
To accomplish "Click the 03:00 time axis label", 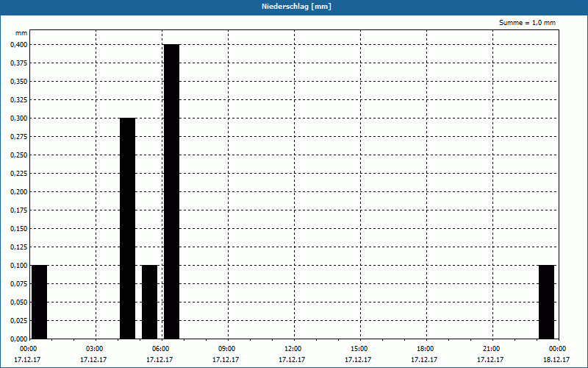I will click(95, 349).
